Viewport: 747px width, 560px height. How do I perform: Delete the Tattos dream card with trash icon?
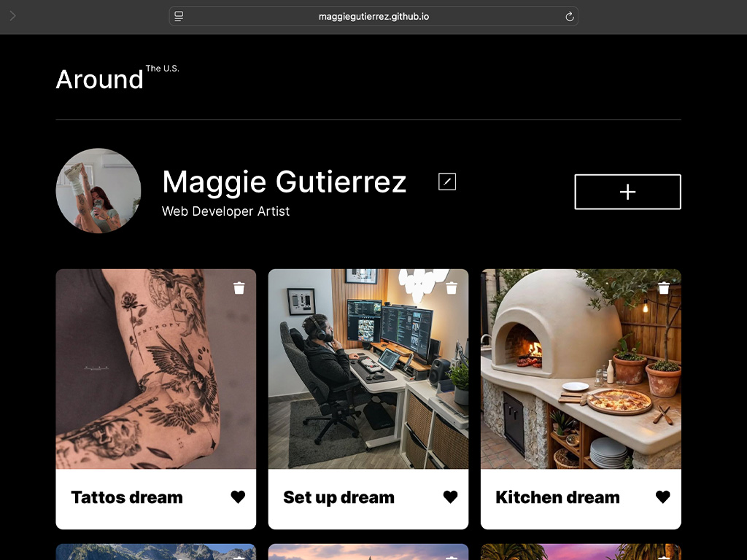pyautogui.click(x=239, y=288)
